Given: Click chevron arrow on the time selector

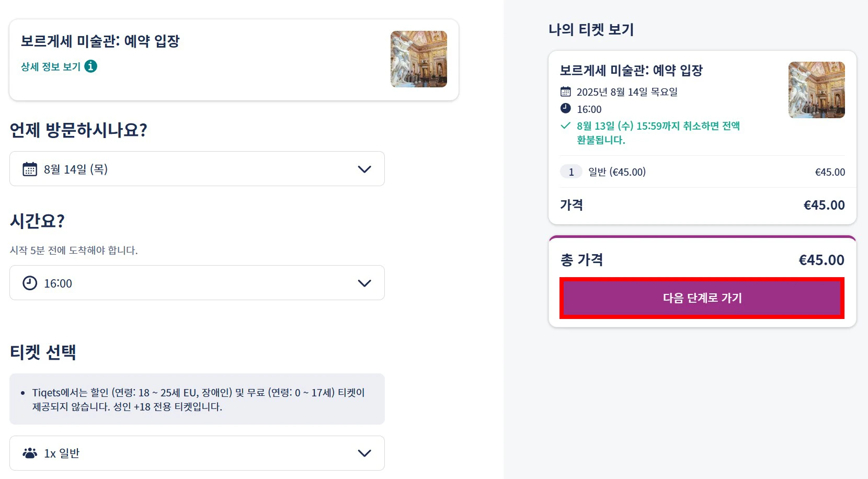Looking at the screenshot, I should point(364,283).
